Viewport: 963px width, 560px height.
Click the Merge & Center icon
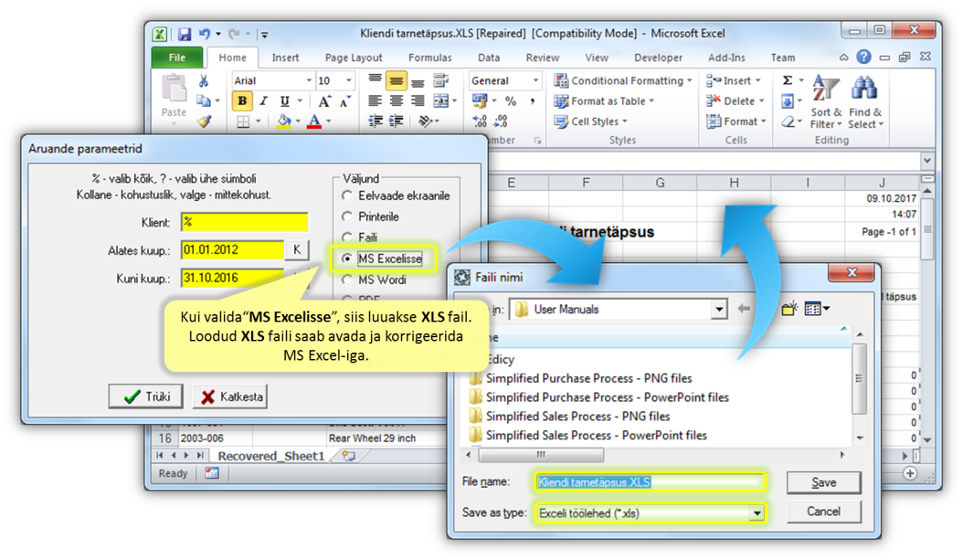pyautogui.click(x=441, y=101)
